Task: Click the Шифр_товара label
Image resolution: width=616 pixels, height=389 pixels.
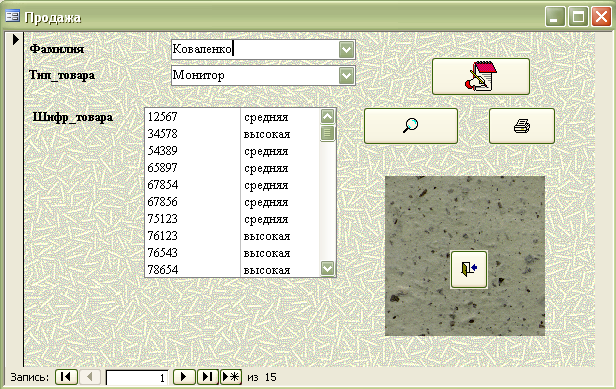Action: (x=73, y=117)
